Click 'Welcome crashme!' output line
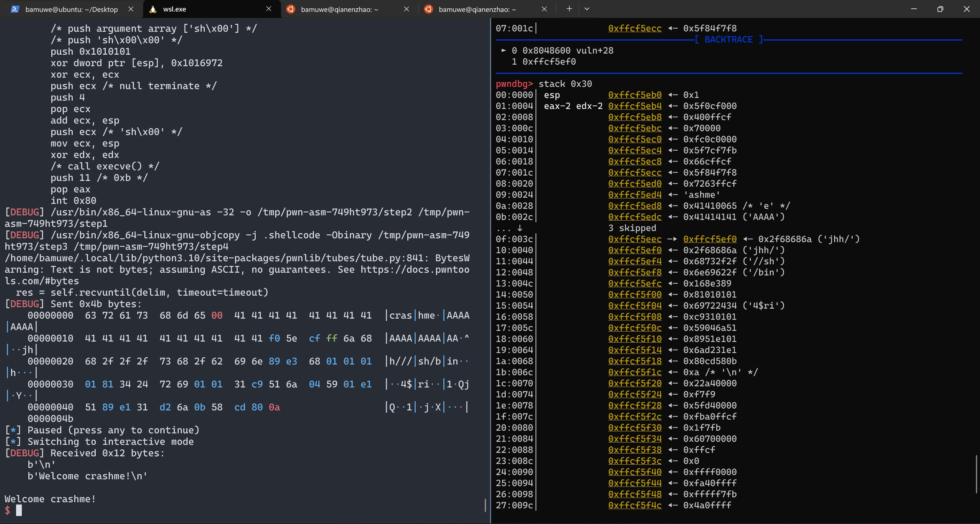Viewport: 980px width, 524px height. (50, 499)
